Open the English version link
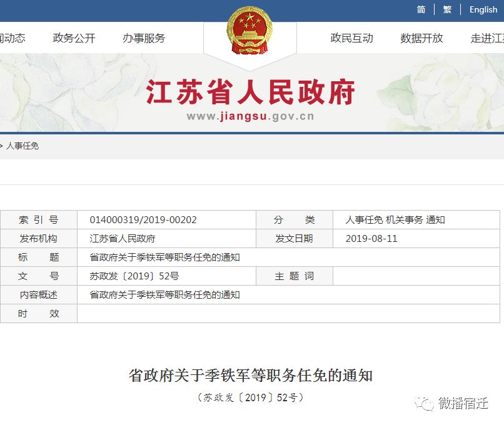 point(483,9)
